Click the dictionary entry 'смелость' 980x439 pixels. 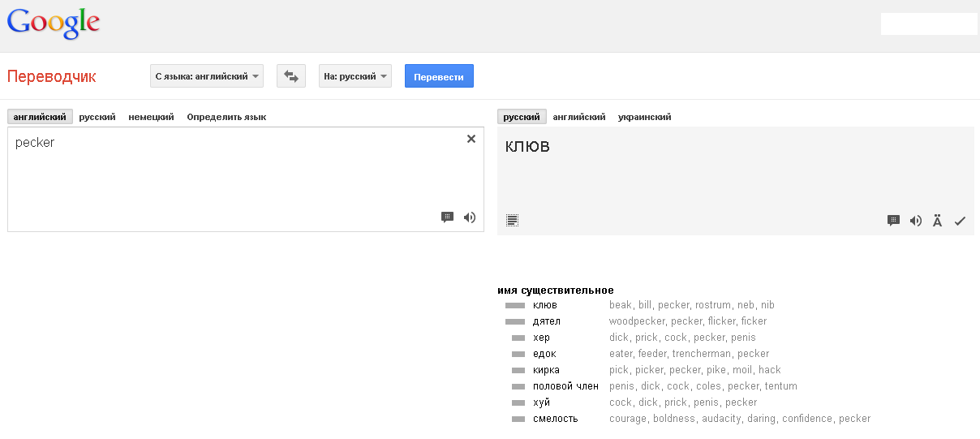click(x=556, y=419)
